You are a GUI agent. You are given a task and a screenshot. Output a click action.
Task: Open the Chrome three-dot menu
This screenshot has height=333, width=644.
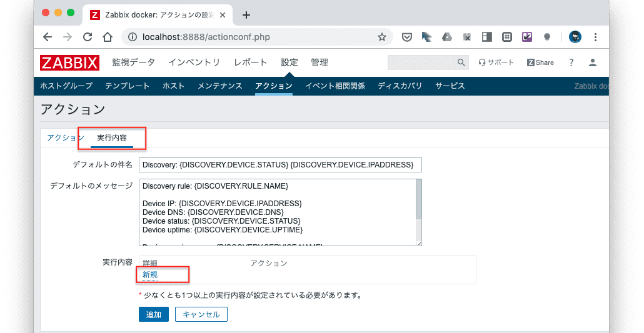click(595, 37)
